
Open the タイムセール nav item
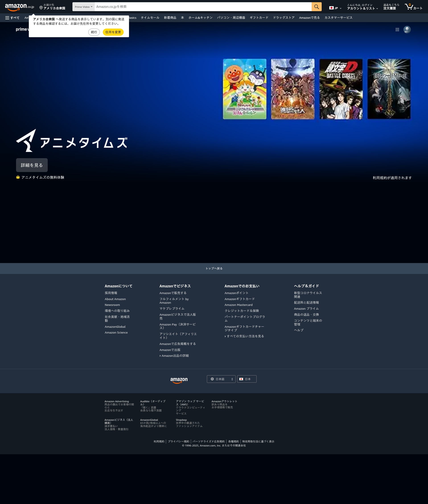(x=150, y=18)
